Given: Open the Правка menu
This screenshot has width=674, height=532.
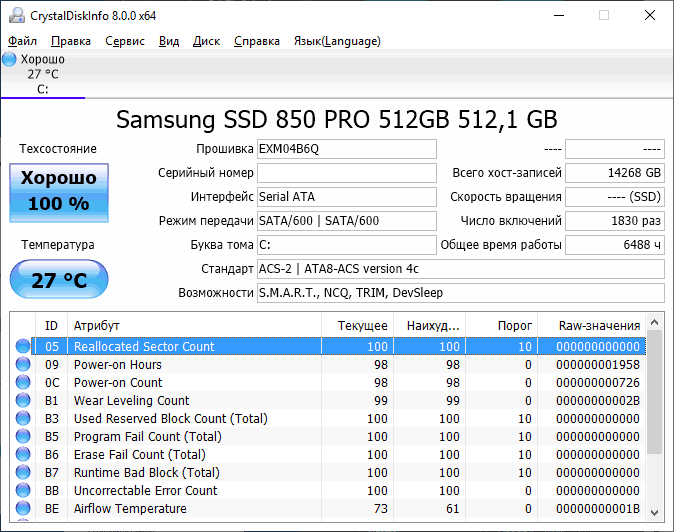Looking at the screenshot, I should pyautogui.click(x=71, y=41).
